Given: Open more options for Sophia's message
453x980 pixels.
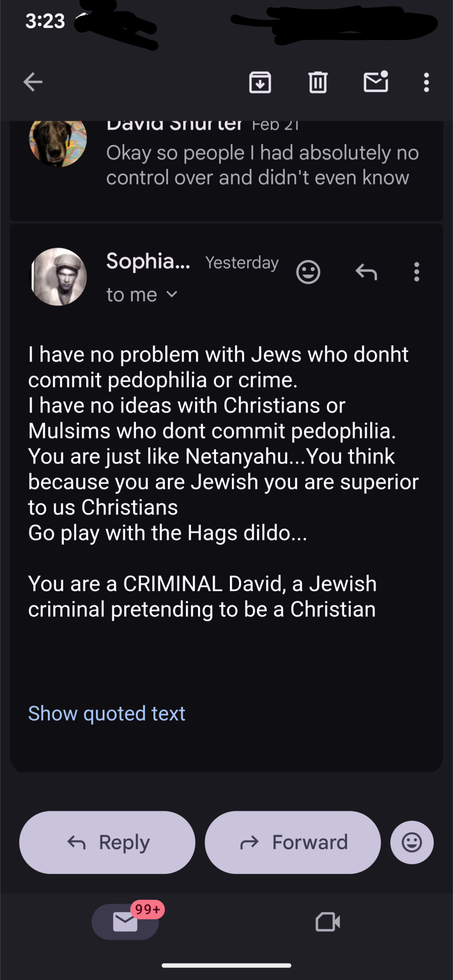Looking at the screenshot, I should (417, 272).
